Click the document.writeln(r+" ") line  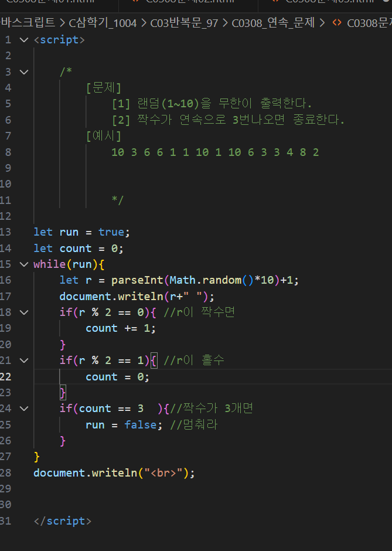137,297
